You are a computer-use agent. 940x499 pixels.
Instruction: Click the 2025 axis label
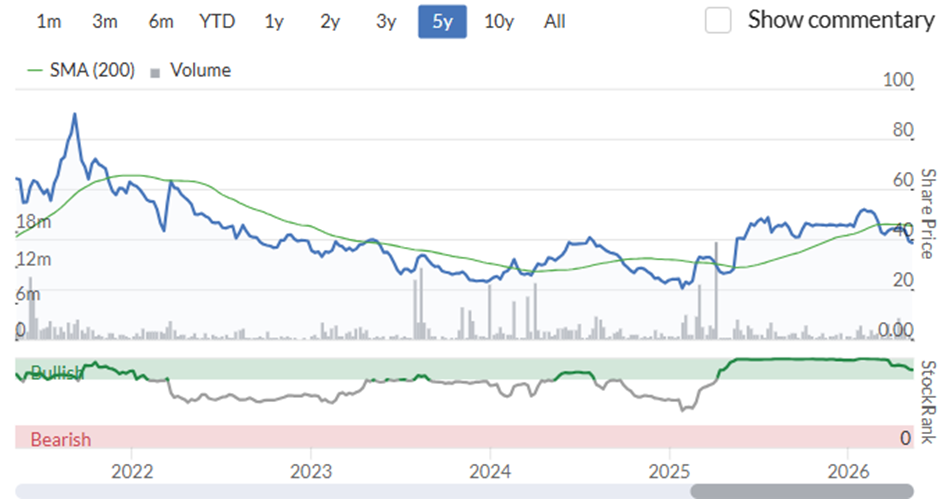point(669,471)
